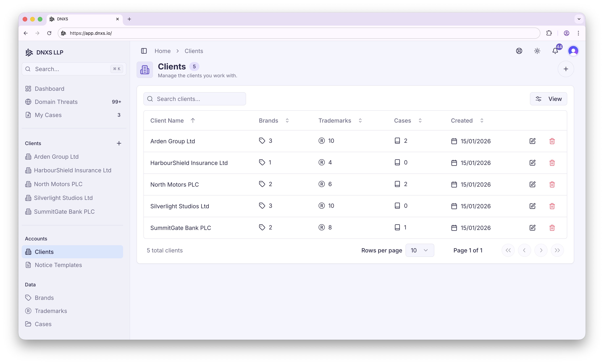Open HarbourShield Insurance Ltd in sidebar
The width and height of the screenshot is (604, 364).
(x=72, y=170)
